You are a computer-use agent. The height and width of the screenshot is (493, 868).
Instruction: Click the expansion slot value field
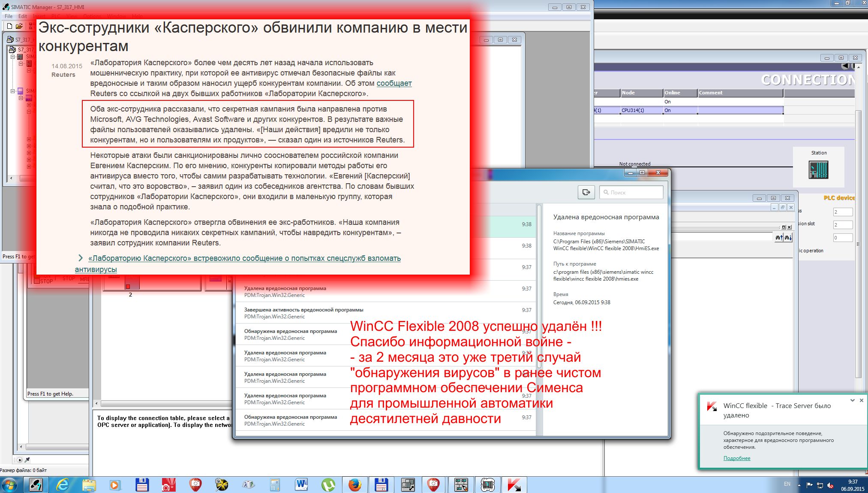(843, 225)
